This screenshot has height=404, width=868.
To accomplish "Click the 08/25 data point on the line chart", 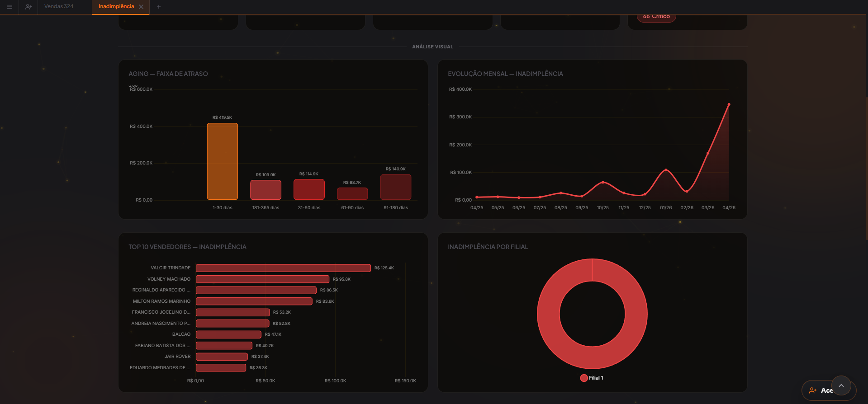I will (x=561, y=193).
